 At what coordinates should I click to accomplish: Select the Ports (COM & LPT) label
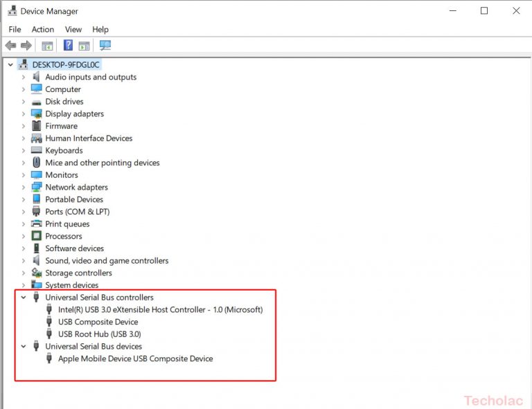point(78,212)
